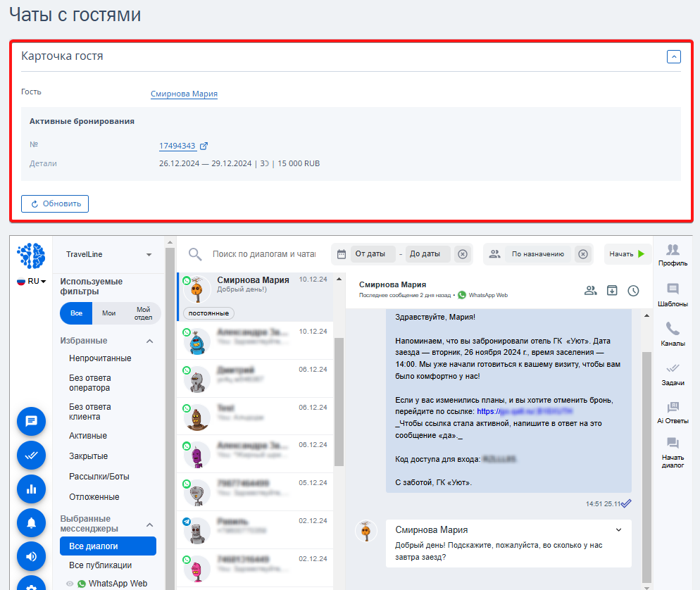Open the Рассылки/Боты filter
The image size is (700, 590).
[99, 477]
